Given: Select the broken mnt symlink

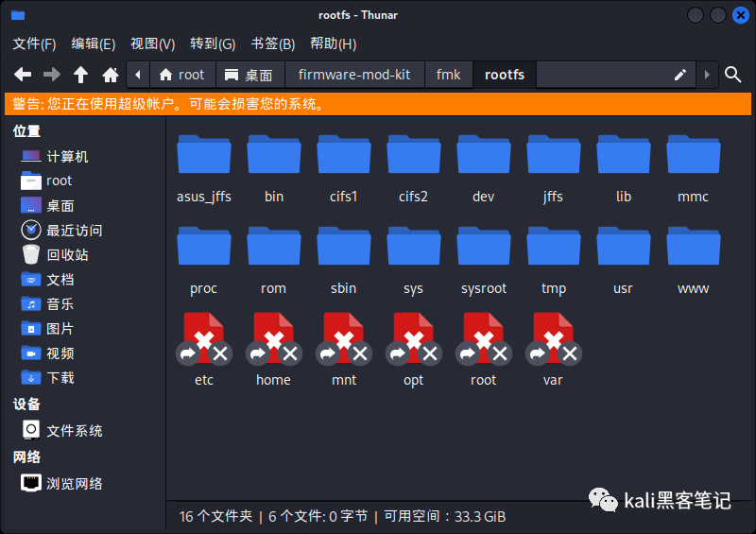Looking at the screenshot, I should pyautogui.click(x=344, y=350).
